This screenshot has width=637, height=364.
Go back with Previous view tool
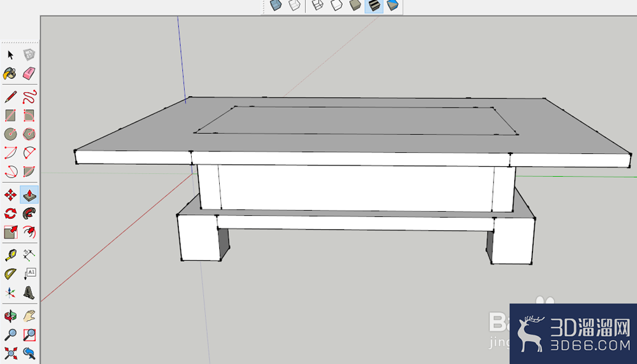tap(29, 353)
